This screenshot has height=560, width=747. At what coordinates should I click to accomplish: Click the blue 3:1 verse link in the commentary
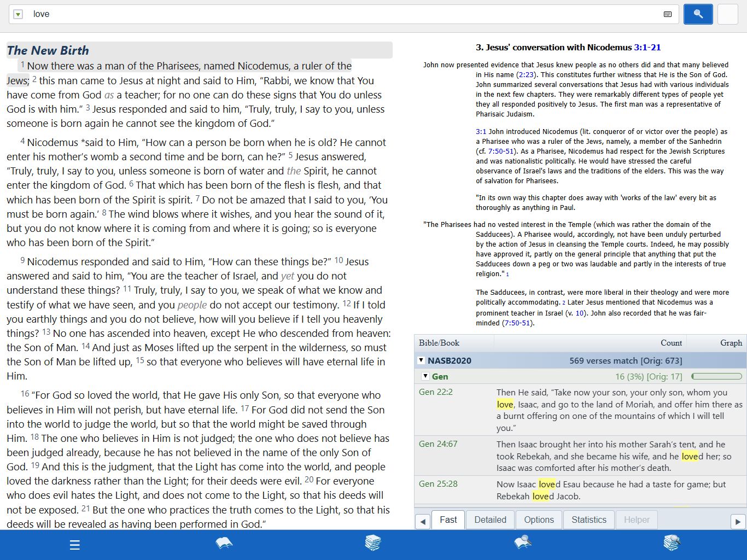[x=481, y=132]
